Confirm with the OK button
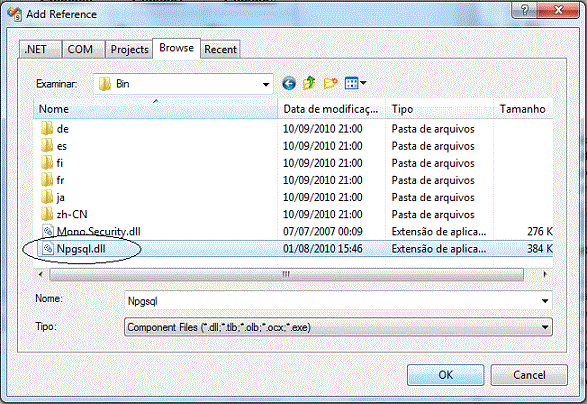Screen dimensions: 587x404 (445, 375)
